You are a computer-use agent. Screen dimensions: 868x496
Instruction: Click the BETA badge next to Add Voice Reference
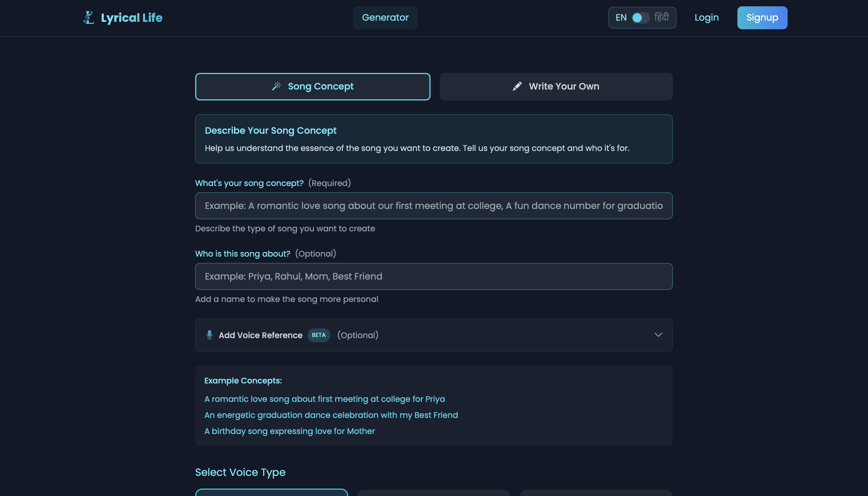(319, 335)
